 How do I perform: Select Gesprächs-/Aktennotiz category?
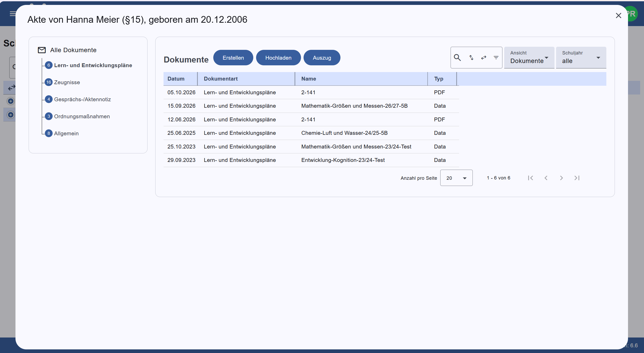tap(82, 99)
